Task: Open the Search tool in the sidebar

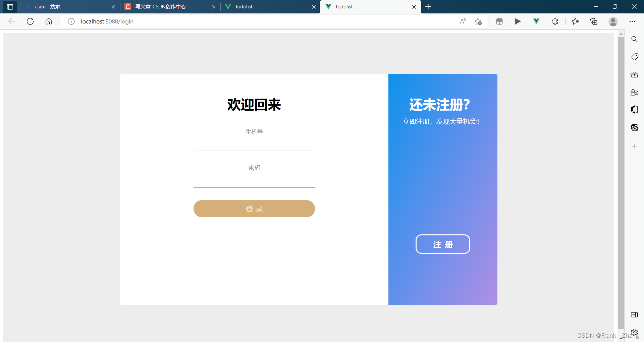Action: coord(634,39)
